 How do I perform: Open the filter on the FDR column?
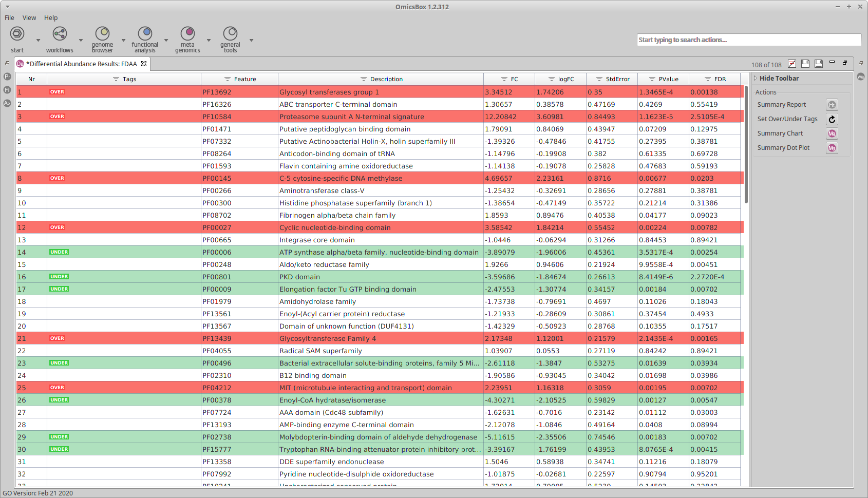tap(707, 79)
